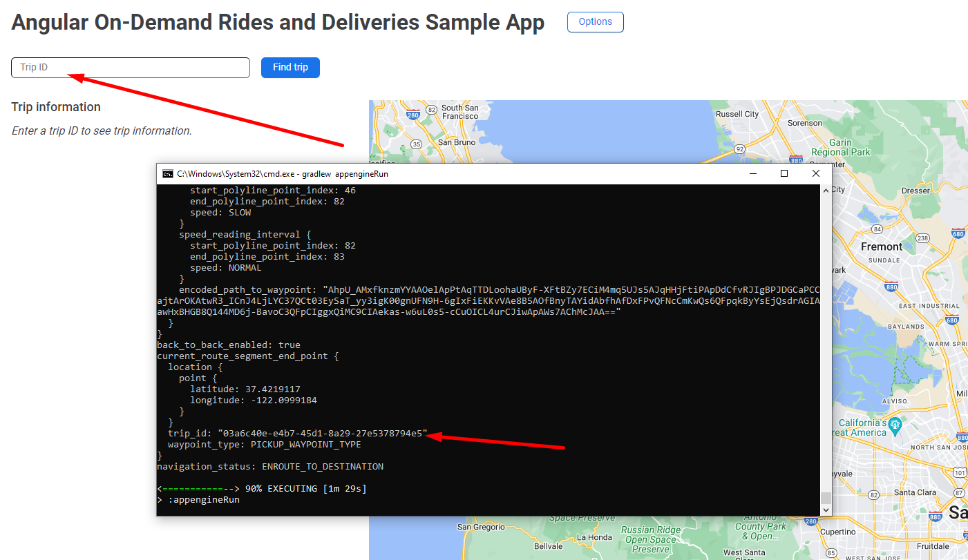Select the Fremont label on the map
The image size is (968, 560).
(881, 247)
